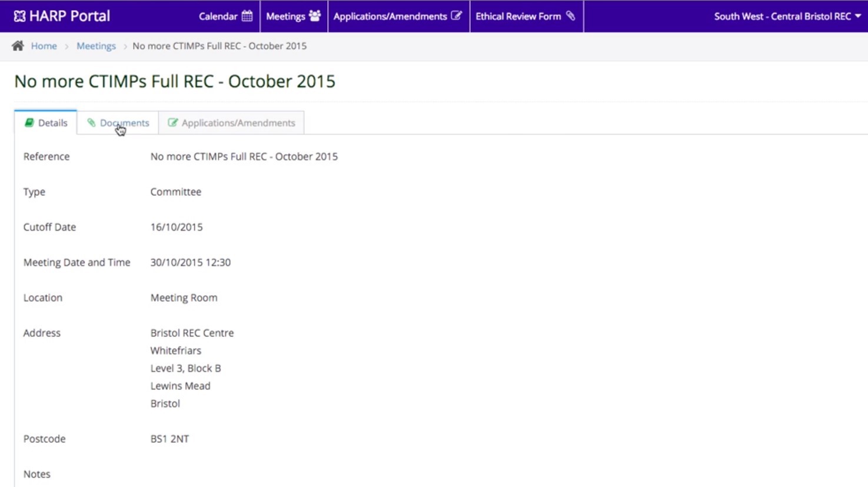Viewport: 868px width, 487px height.
Task: Click the Cutoff Date value 16/10/2015
Action: (177, 227)
